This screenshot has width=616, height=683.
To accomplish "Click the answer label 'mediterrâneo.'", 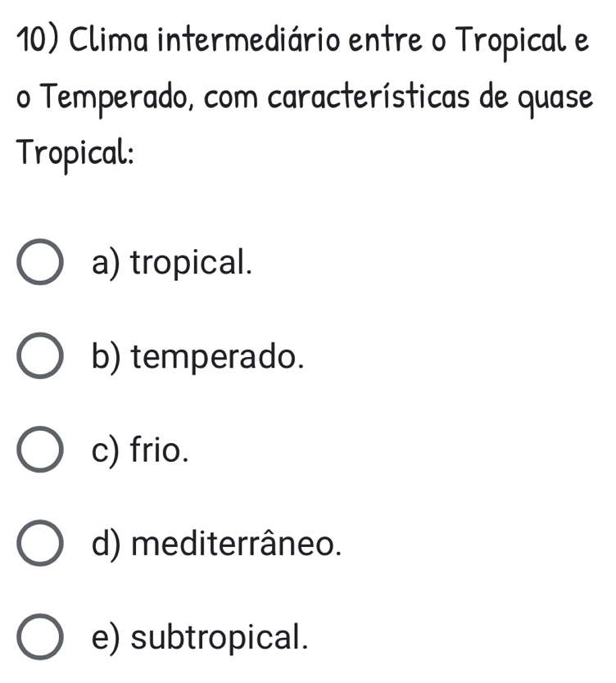I will [235, 543].
